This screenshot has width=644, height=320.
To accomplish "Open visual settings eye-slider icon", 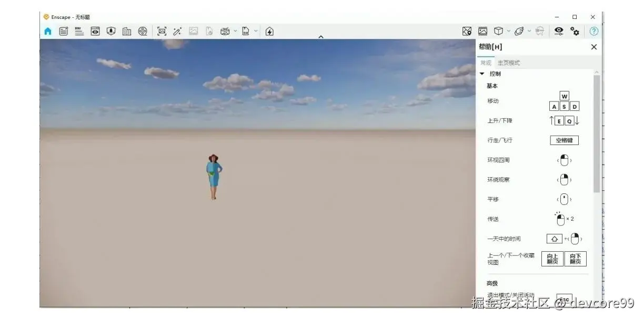I will click(x=559, y=31).
